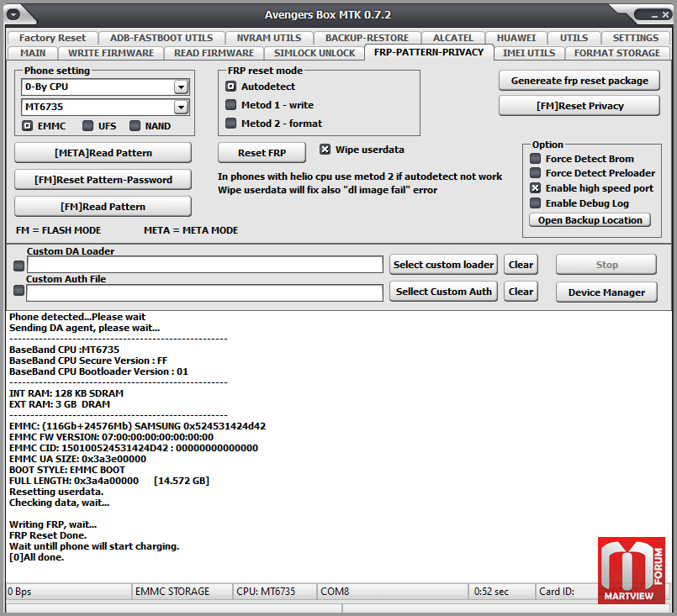677x616 pixels.
Task: Click '[0]All done.' log line
Action: click(x=37, y=557)
